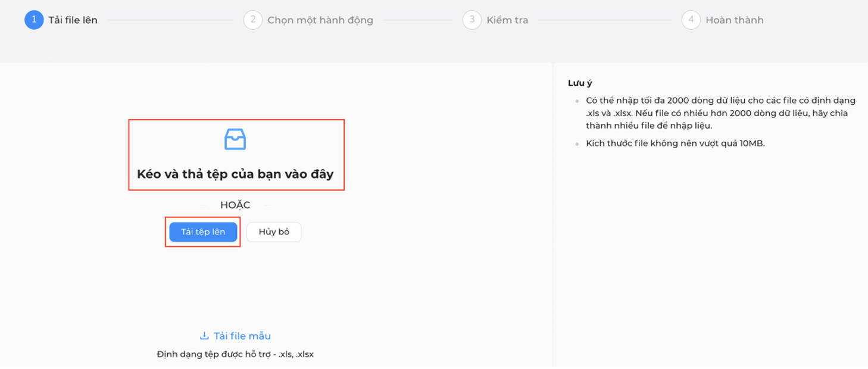The image size is (868, 369).
Task: Click the "HOẶC" separator label
Action: [x=235, y=205]
